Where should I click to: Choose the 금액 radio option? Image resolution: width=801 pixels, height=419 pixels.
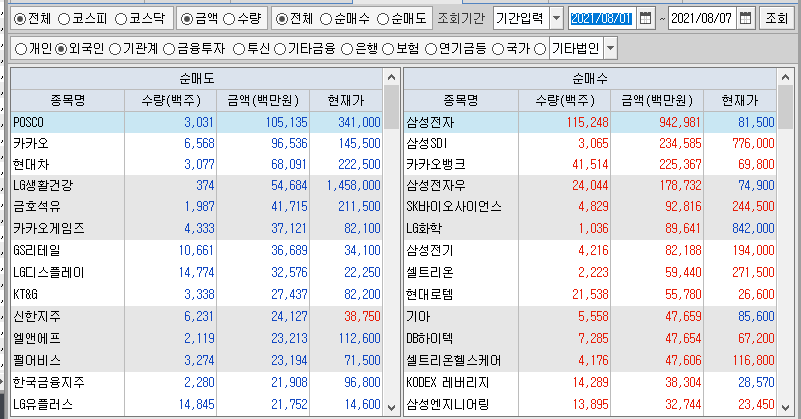pyautogui.click(x=187, y=19)
